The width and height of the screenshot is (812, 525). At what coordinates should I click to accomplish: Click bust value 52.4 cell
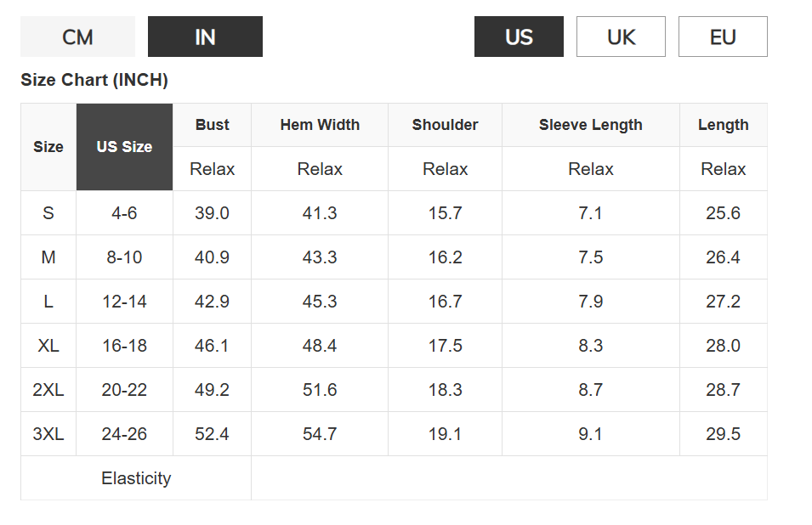coord(212,434)
